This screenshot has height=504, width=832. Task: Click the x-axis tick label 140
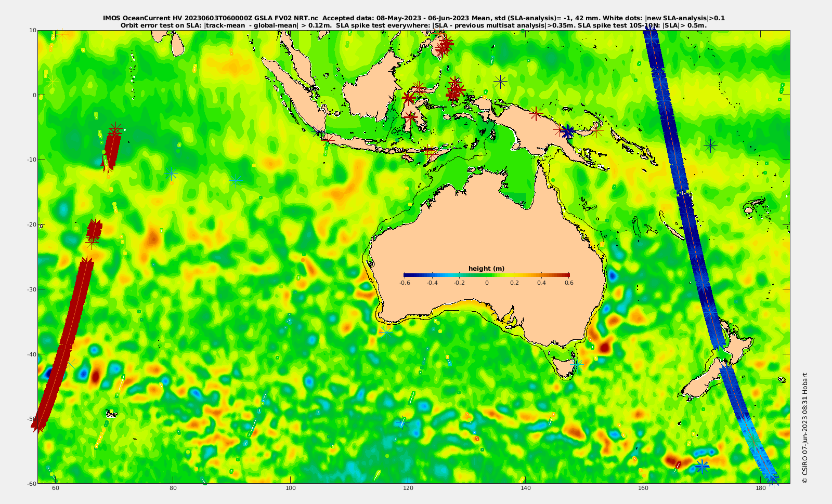point(526,488)
